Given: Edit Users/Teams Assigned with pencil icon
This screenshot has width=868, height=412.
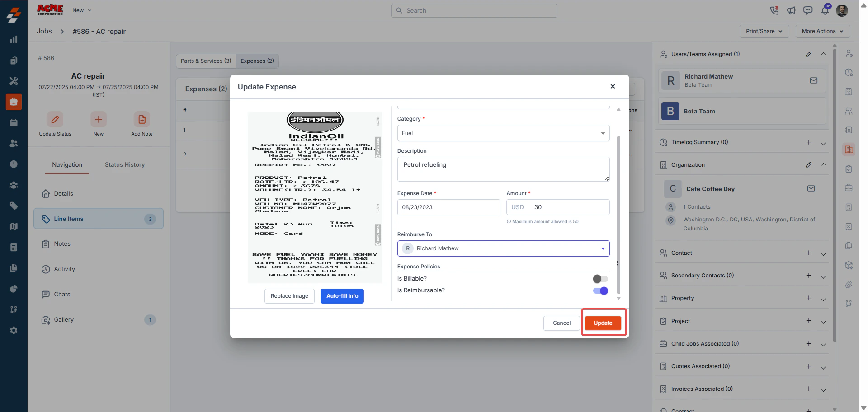Looking at the screenshot, I should 808,54.
